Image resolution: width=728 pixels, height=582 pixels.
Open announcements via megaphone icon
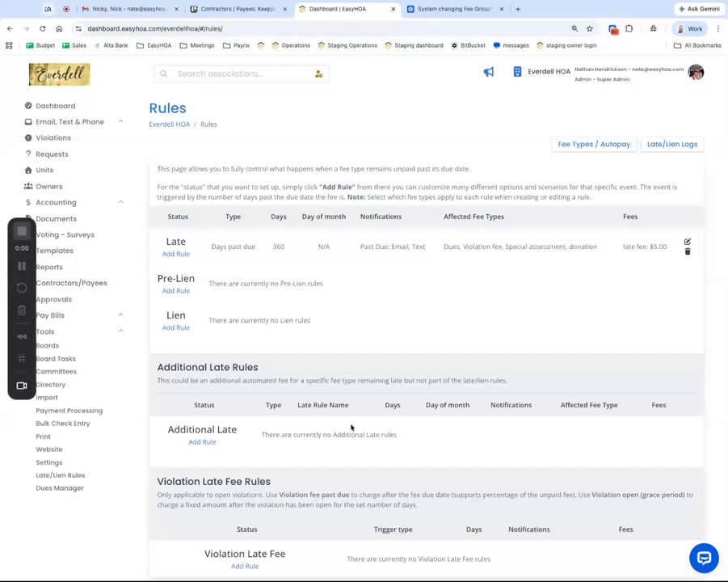(x=488, y=72)
